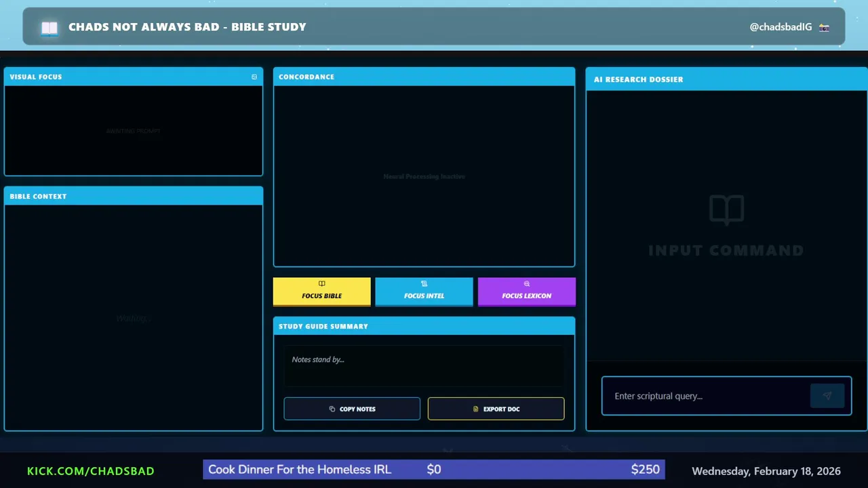This screenshot has width=868, height=488.
Task: Click the 'Chads Not Always Bad - Bible Study' title
Action: tap(187, 27)
